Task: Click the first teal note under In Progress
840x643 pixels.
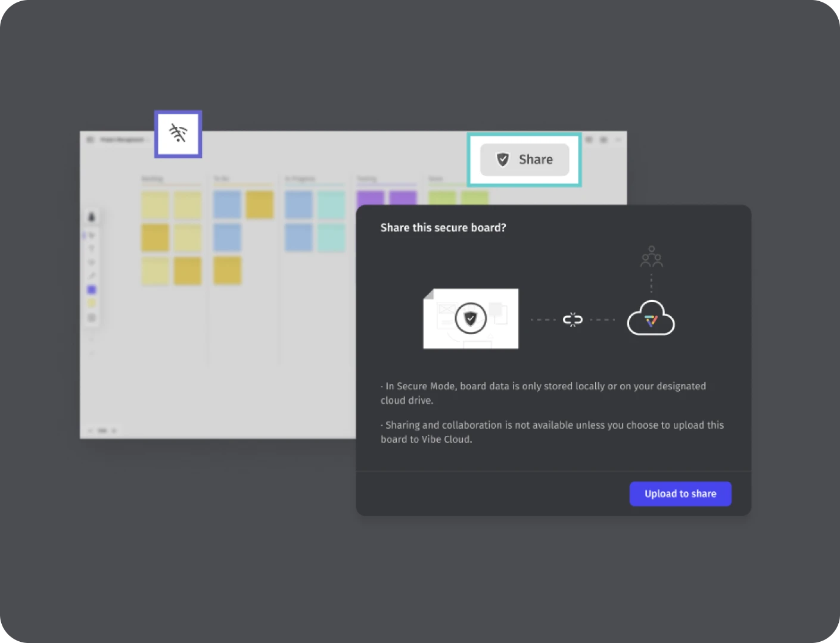Action: [331, 204]
